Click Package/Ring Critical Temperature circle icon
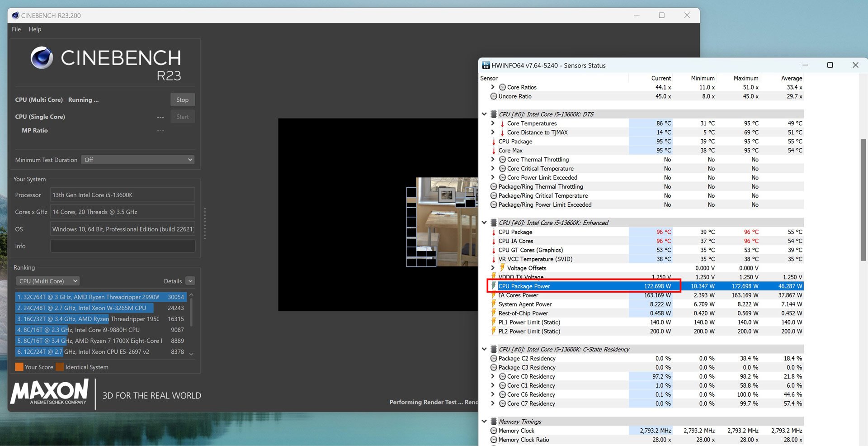Screen dimensions: 868x446 point(494,196)
